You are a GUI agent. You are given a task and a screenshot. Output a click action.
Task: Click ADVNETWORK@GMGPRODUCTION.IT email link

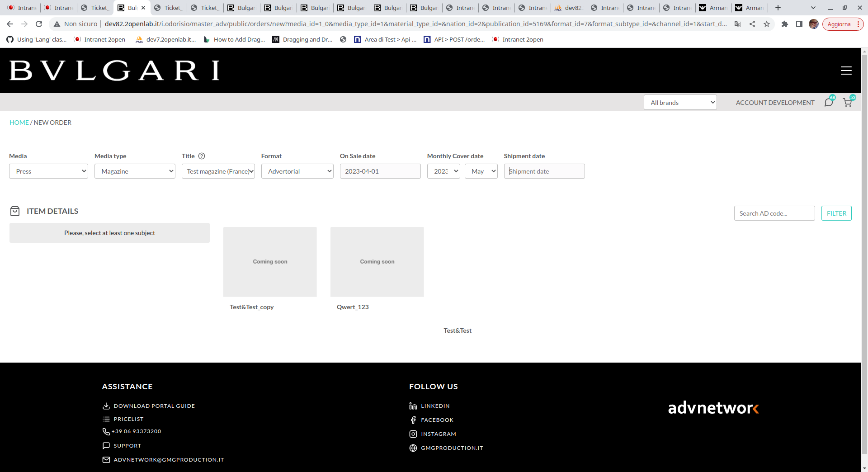point(169,460)
